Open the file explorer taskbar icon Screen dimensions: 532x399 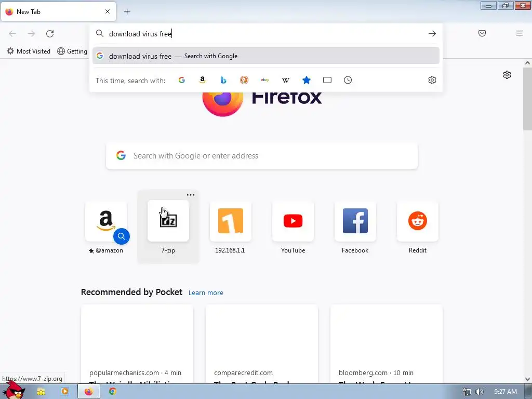coord(41,392)
